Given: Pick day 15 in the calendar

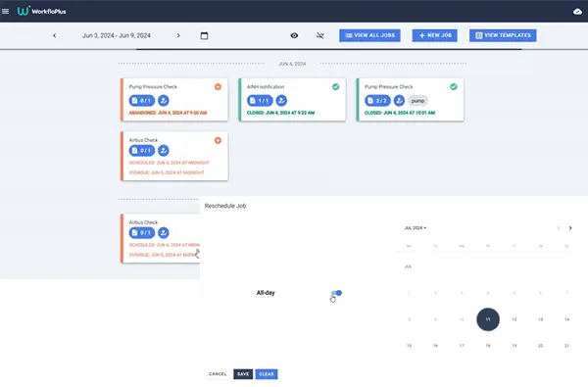Looking at the screenshot, I should coord(409,346).
